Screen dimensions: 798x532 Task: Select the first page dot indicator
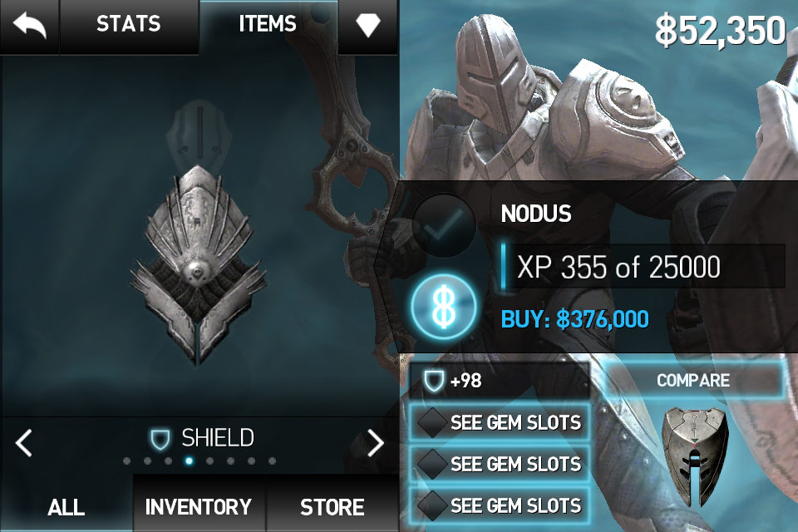click(x=126, y=461)
